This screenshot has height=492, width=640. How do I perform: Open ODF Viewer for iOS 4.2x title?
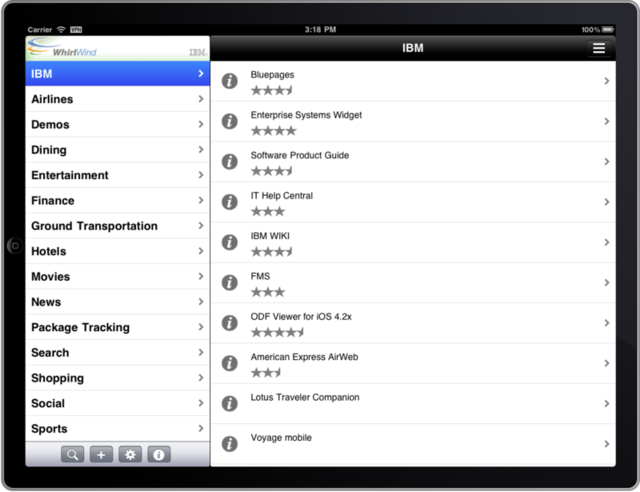(301, 316)
